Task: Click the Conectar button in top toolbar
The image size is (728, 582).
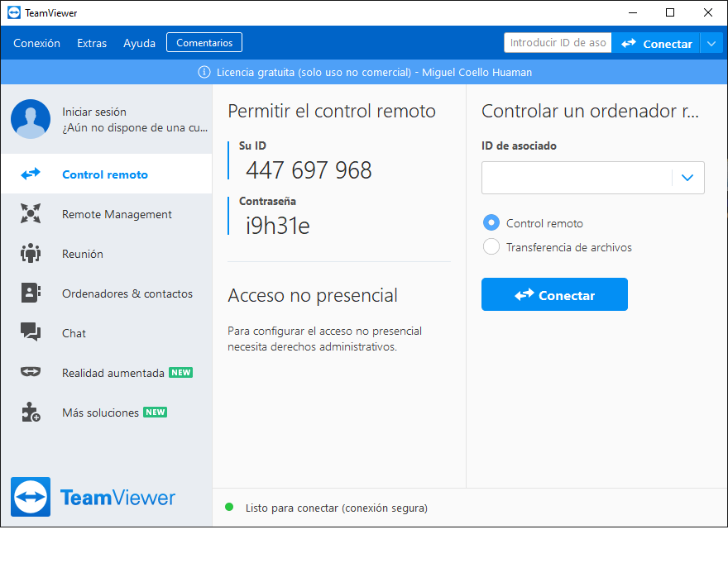Action: (656, 44)
